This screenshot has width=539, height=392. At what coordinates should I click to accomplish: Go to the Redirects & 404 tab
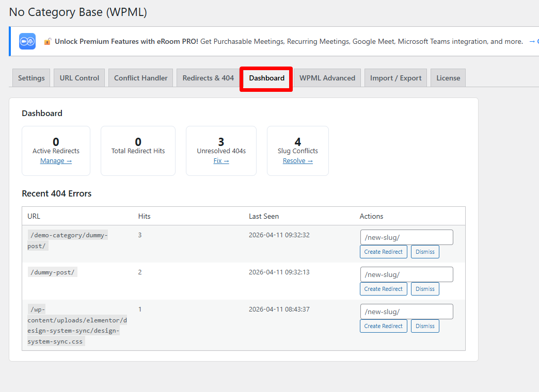[x=208, y=78]
